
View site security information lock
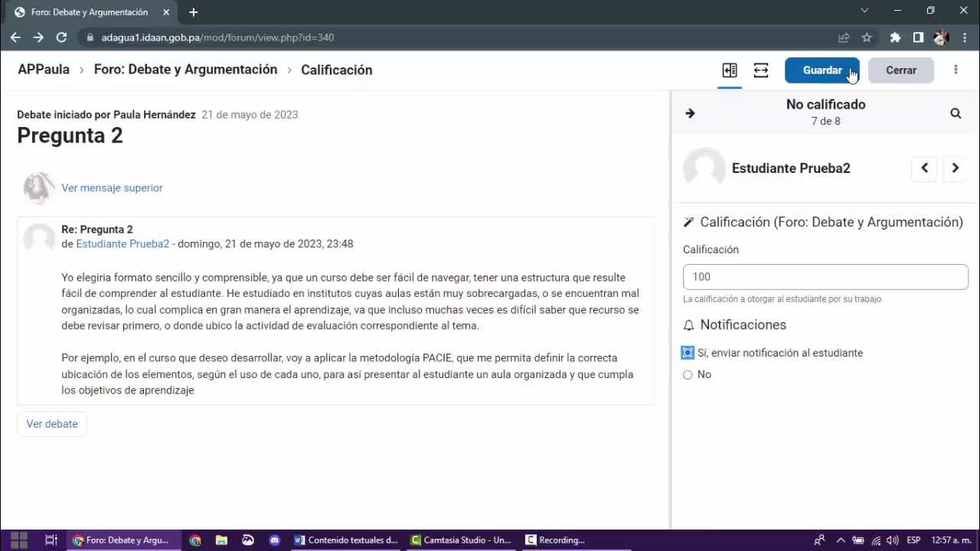pyautogui.click(x=90, y=37)
